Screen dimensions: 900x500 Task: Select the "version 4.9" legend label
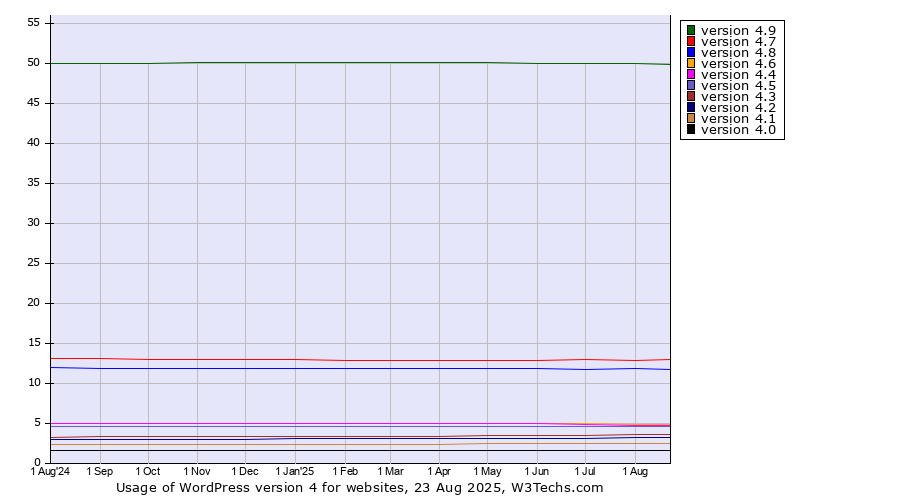[738, 30]
